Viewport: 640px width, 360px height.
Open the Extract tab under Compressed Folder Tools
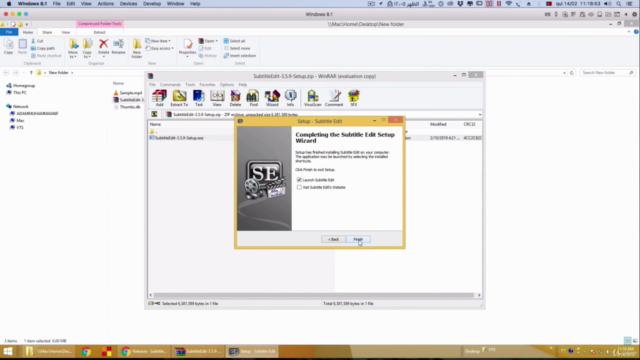click(99, 32)
